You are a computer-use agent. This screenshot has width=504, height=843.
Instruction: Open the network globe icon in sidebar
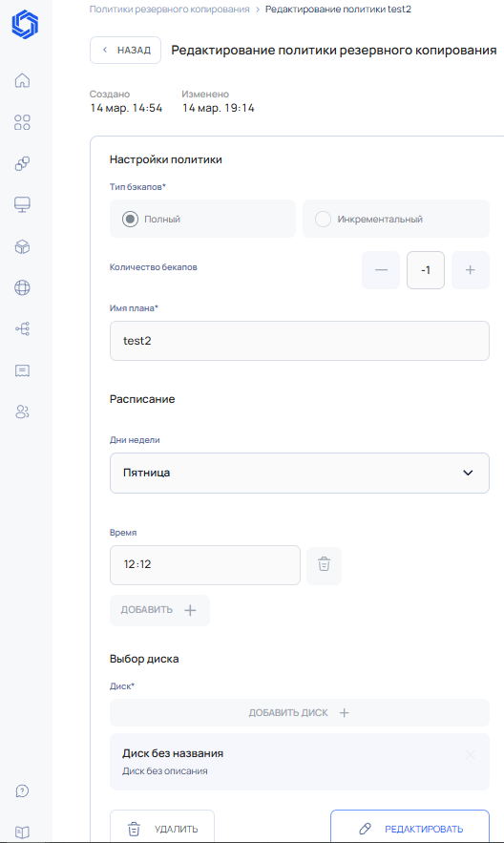[x=22, y=287]
